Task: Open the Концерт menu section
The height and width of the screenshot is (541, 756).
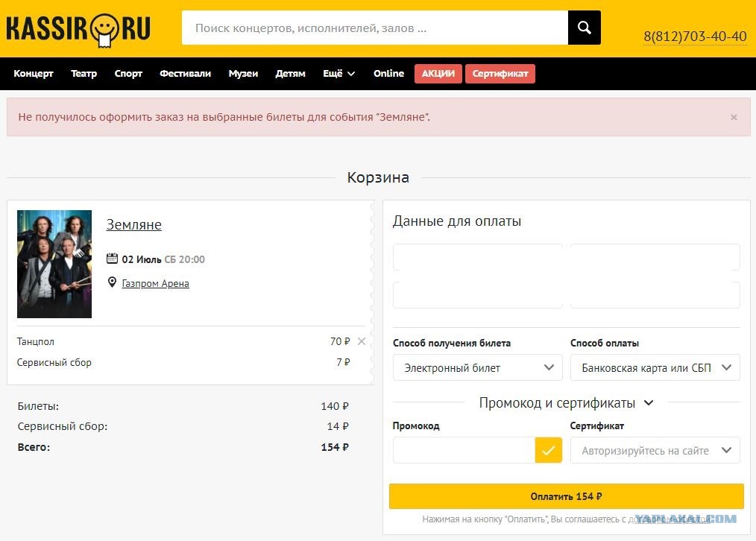Action: [34, 74]
